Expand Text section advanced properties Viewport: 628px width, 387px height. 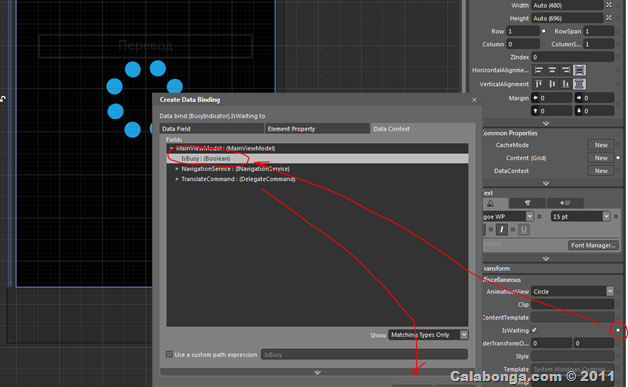[x=546, y=259]
